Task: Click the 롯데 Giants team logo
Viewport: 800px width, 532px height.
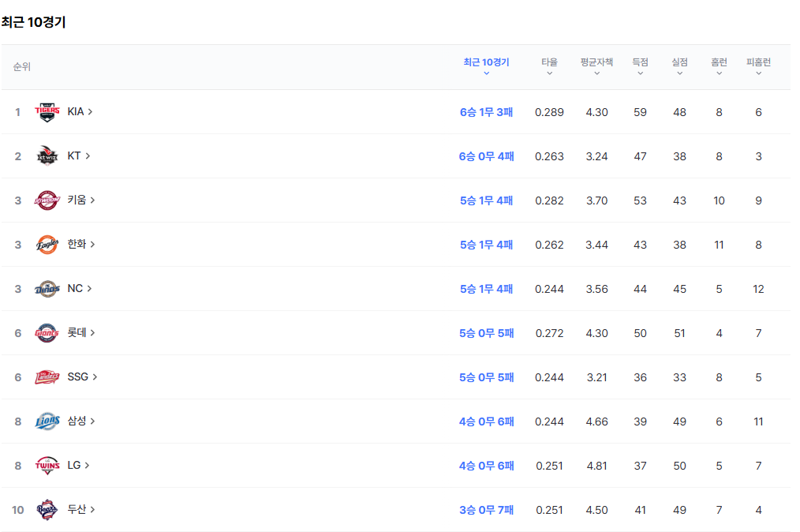Action: coord(47,333)
